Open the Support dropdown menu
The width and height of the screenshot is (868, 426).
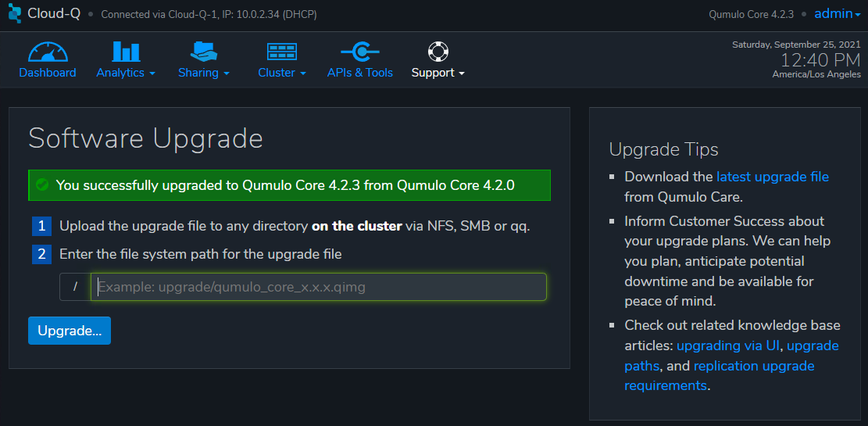click(438, 73)
